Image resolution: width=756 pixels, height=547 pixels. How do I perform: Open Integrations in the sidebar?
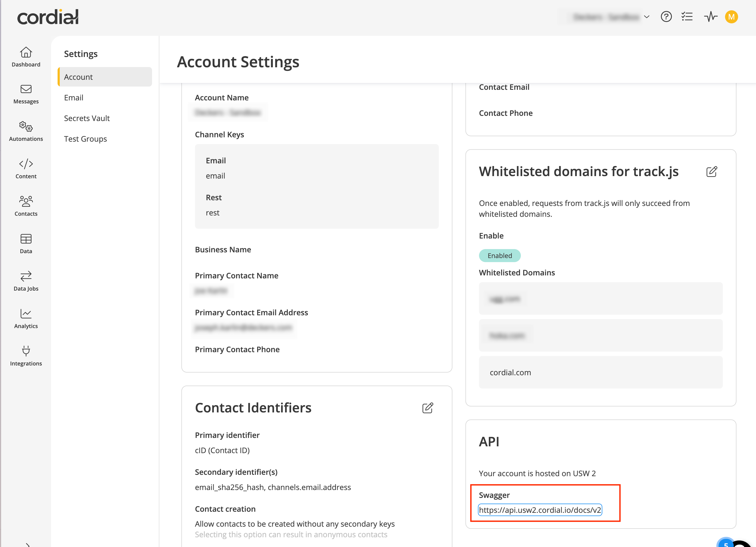point(26,356)
